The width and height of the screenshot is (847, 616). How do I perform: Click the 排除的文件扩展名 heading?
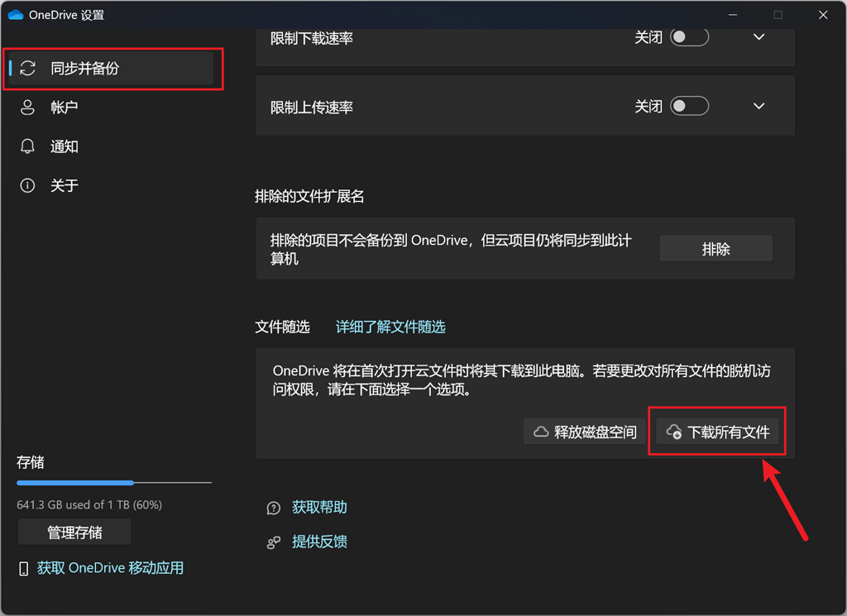click(x=309, y=196)
